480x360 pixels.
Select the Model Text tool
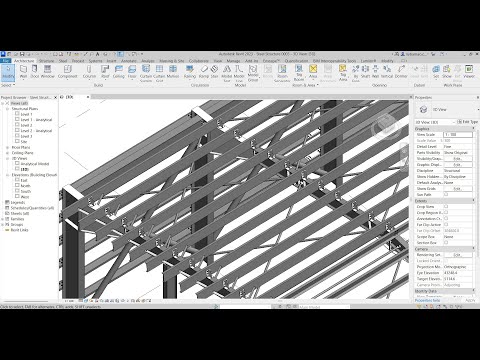pos(227,73)
